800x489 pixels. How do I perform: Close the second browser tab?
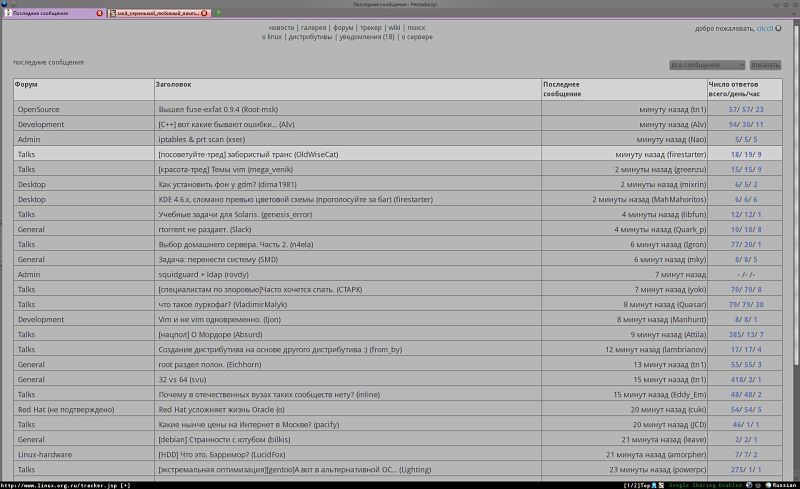tap(204, 13)
